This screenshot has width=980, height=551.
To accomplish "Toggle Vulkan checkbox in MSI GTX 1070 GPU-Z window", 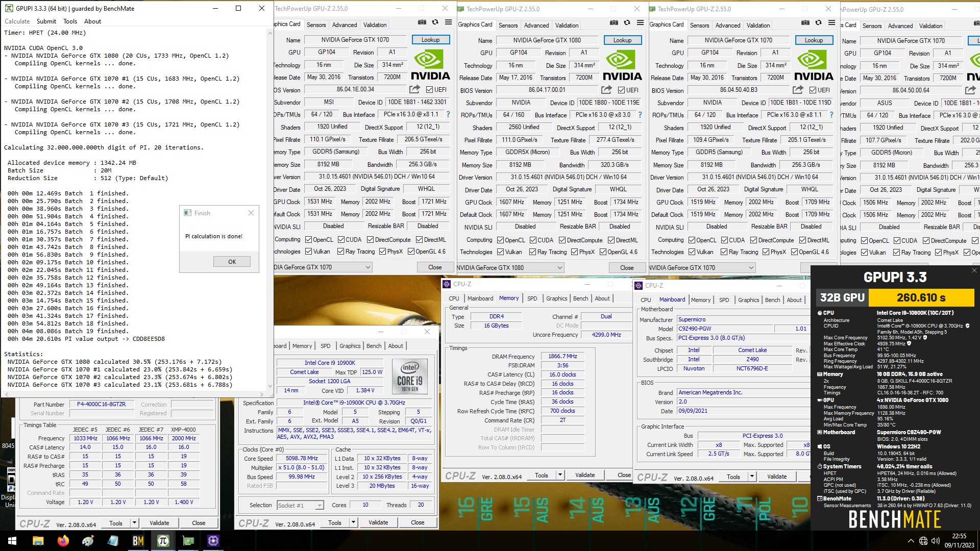I will [308, 252].
